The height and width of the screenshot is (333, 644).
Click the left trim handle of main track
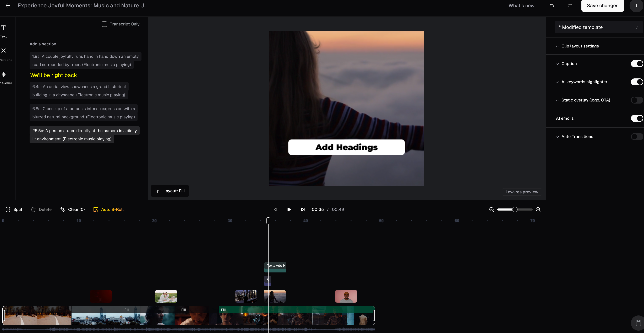pos(4,315)
